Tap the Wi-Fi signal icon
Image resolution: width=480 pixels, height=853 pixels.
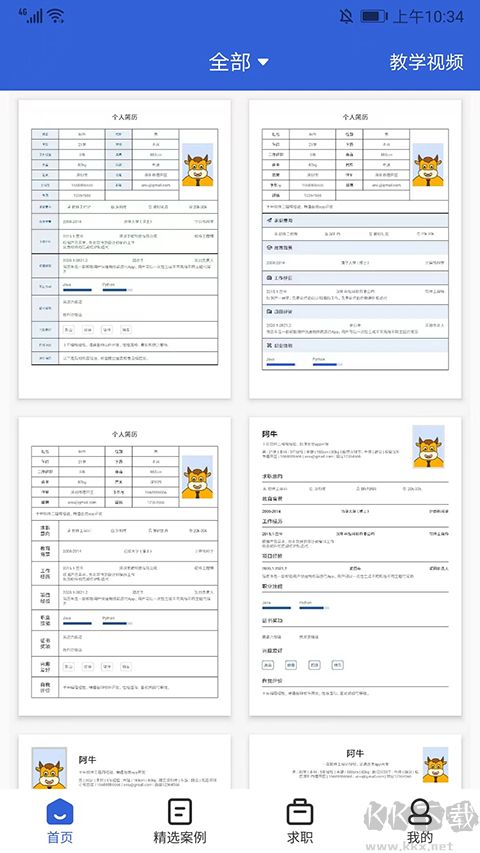click(x=56, y=16)
